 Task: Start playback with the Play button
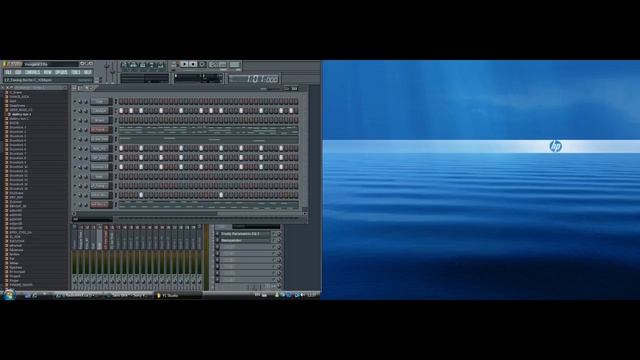pyautogui.click(x=184, y=64)
